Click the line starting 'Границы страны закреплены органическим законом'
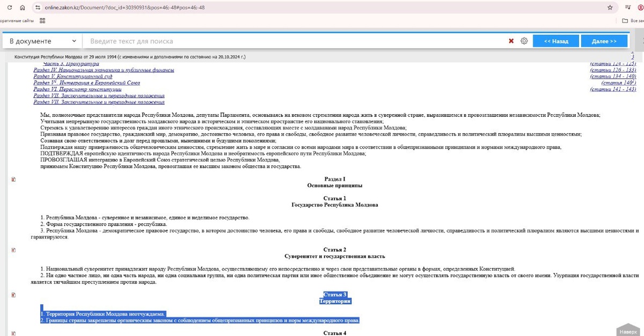The height and width of the screenshot is (336, 644). pyautogui.click(x=200, y=320)
